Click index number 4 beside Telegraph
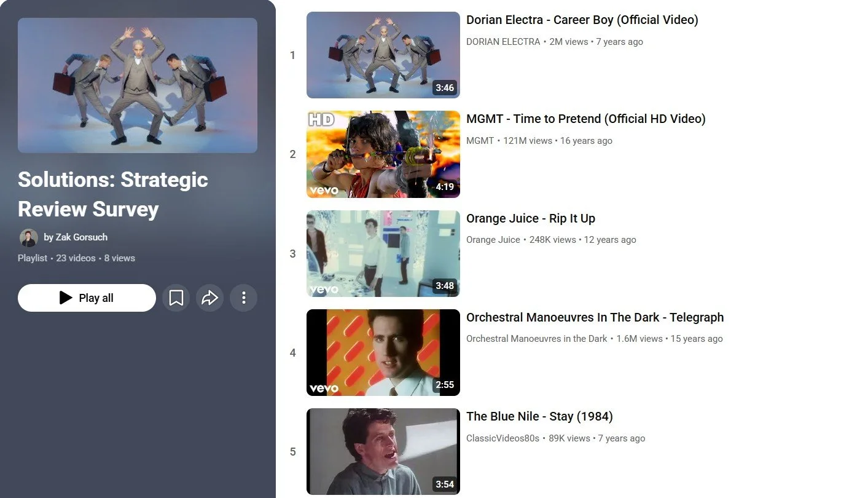This screenshot has width=868, height=498. click(x=292, y=353)
